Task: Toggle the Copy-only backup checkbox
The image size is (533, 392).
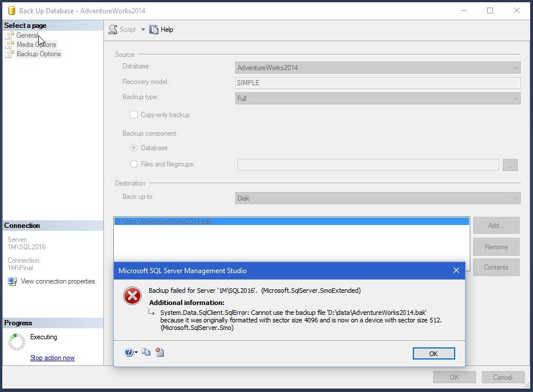Action: (x=134, y=115)
